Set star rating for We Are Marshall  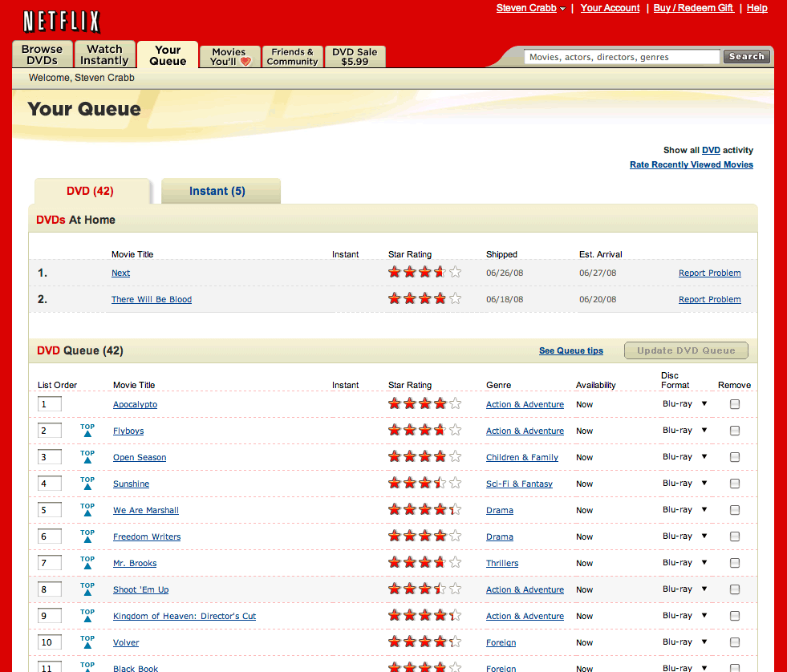[x=424, y=509]
